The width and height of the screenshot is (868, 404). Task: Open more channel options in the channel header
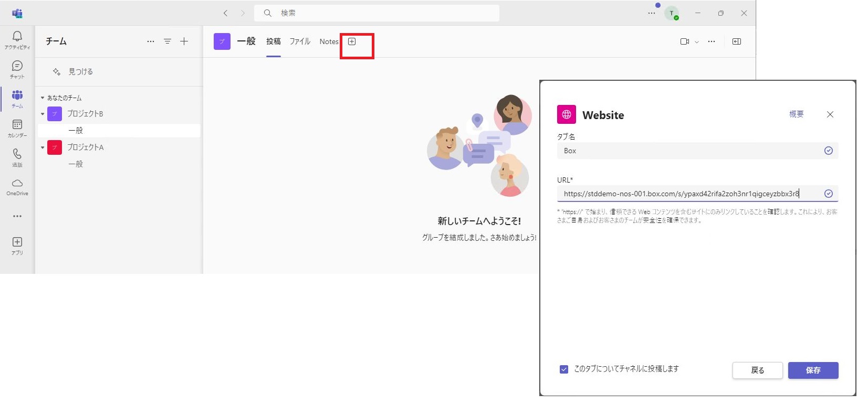click(x=712, y=41)
